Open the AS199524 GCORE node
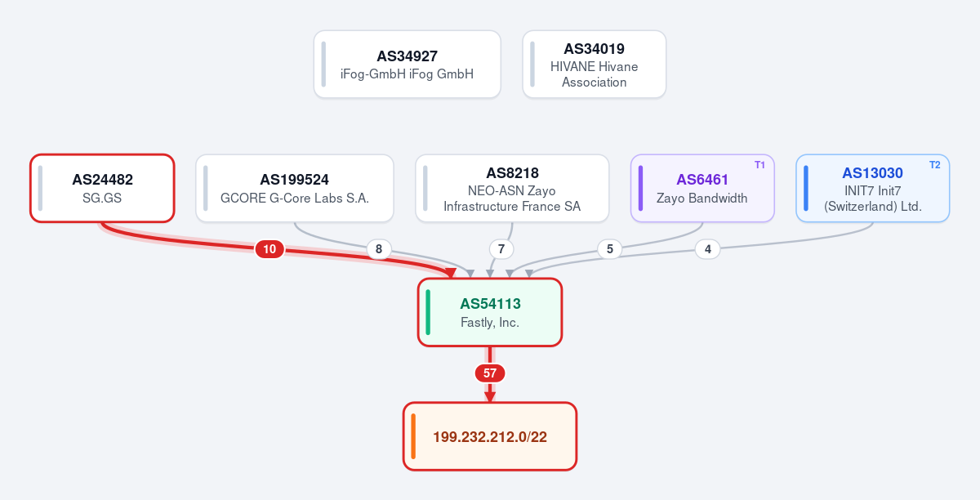The height and width of the screenshot is (500, 980). click(295, 188)
